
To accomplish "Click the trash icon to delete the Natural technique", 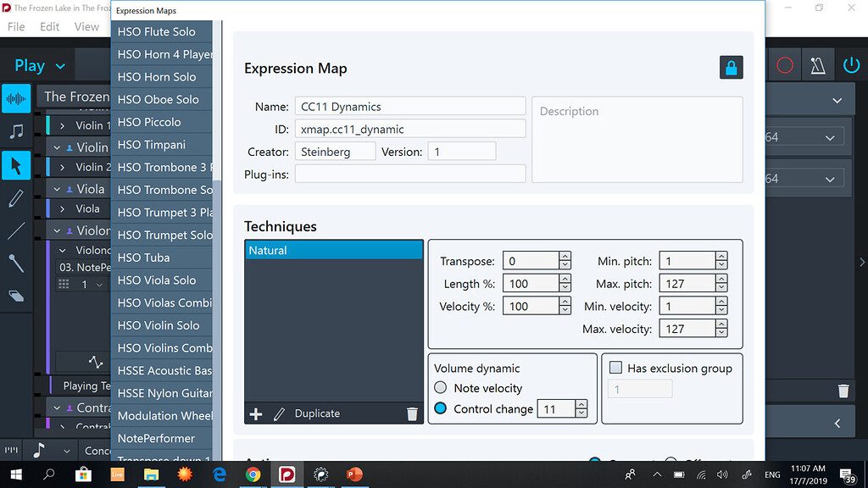I will 412,413.
